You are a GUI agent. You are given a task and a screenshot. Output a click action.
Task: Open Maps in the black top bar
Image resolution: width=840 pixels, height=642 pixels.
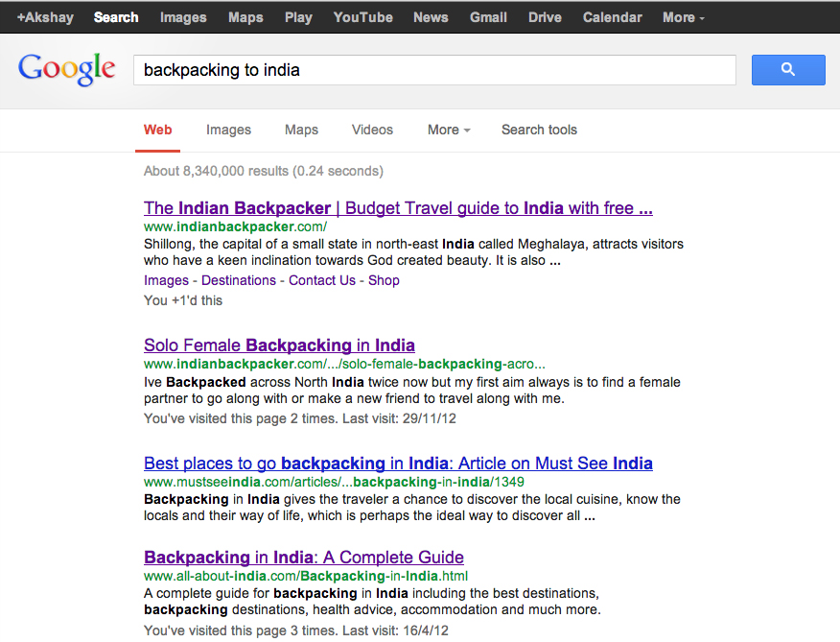click(x=245, y=17)
